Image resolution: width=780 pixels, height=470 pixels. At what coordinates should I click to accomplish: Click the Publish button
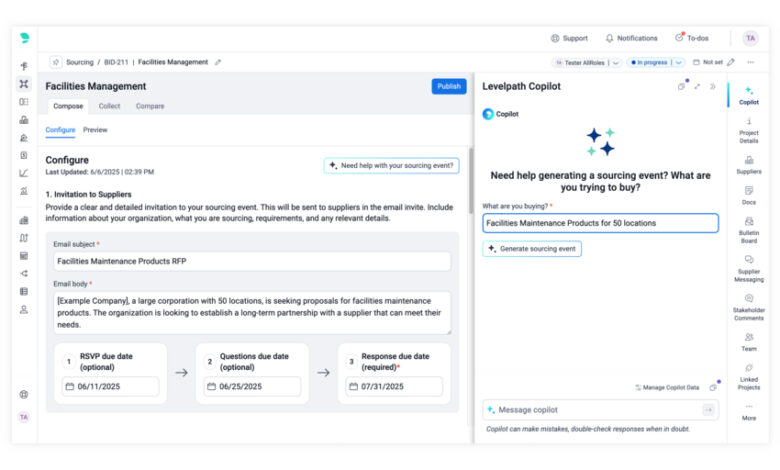pos(449,86)
